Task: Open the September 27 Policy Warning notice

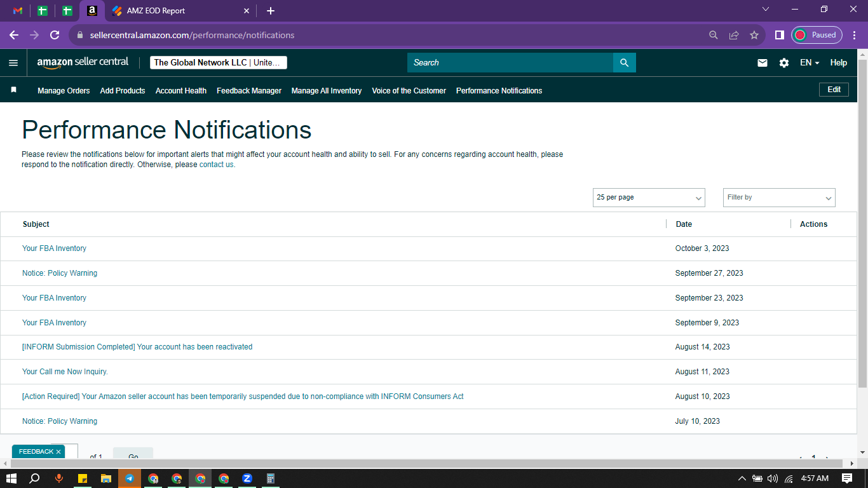Action: (60, 273)
